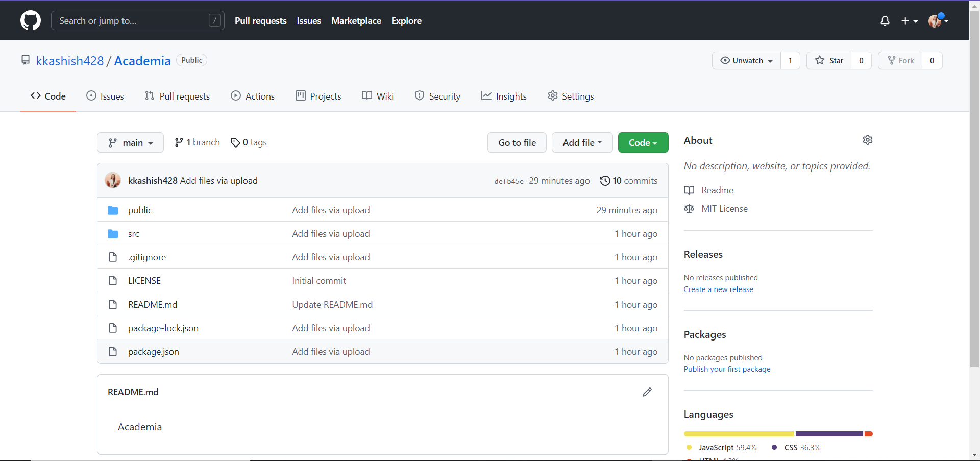Open the plus create-new menu

910,21
